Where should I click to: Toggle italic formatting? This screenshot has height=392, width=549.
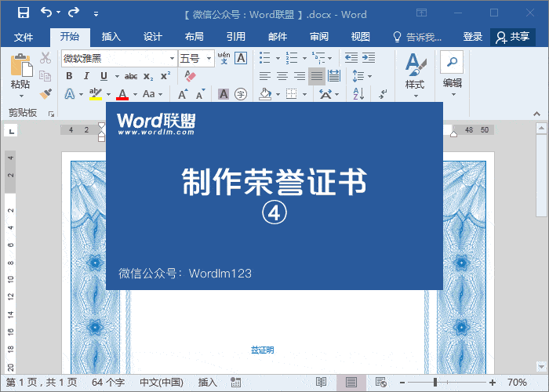(x=86, y=76)
